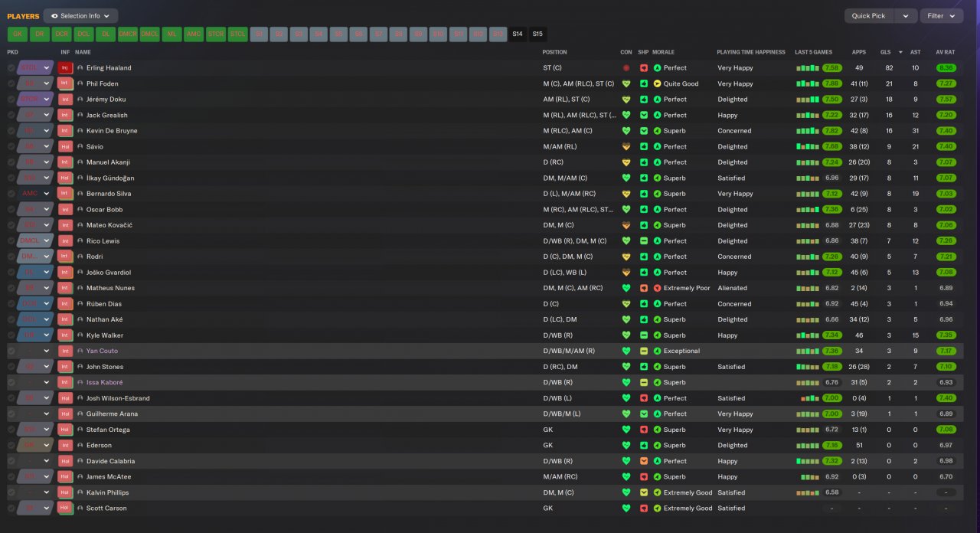The width and height of the screenshot is (980, 533).
Task: Click Erling Haaland's last 5 games form bars
Action: point(807,68)
